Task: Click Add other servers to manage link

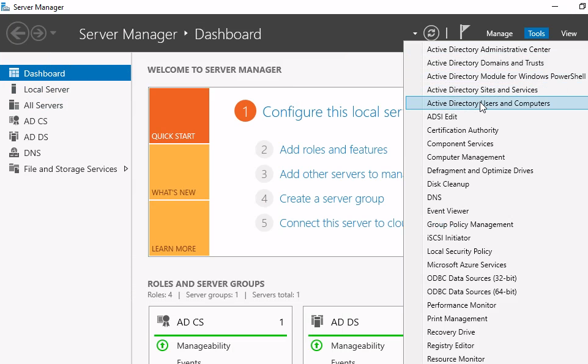Action: tap(341, 174)
